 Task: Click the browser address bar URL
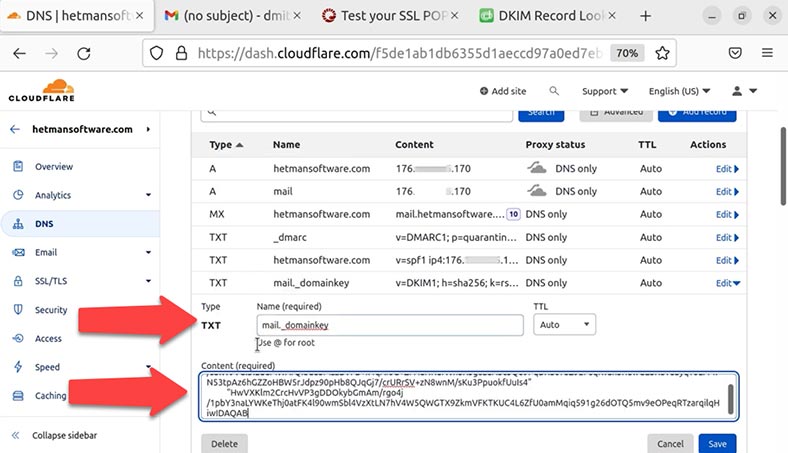coord(400,53)
